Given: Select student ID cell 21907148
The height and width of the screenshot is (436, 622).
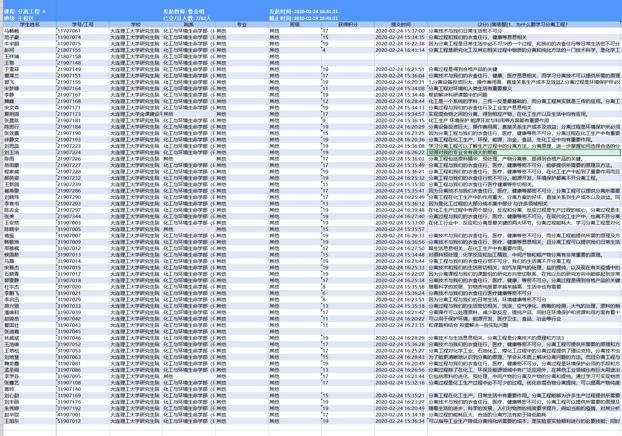Looking at the screenshot, I should 83,63.
